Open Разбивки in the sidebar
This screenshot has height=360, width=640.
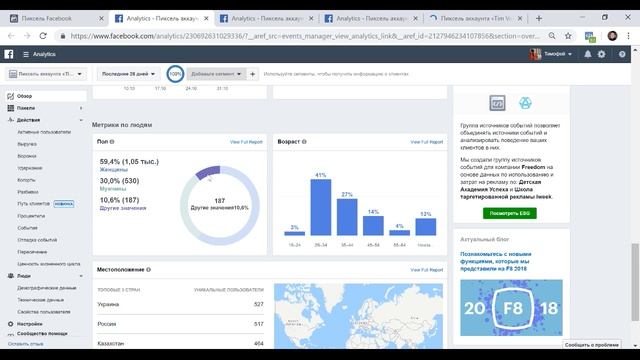(28, 192)
